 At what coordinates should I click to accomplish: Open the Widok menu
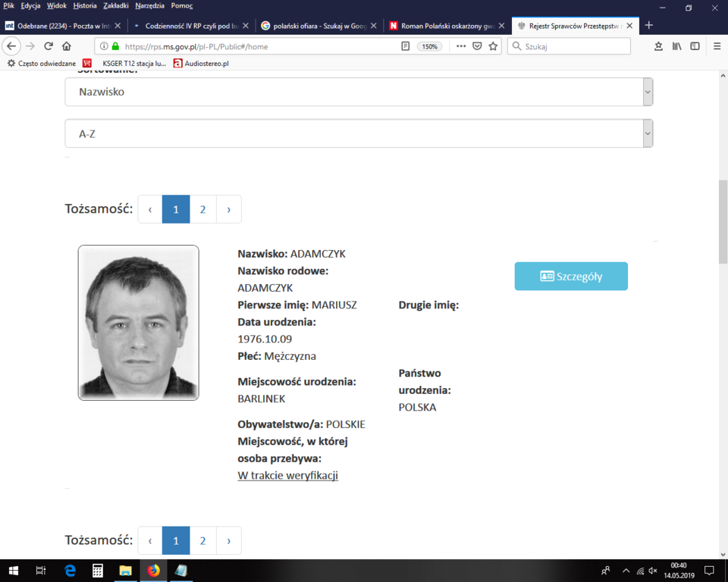click(57, 5)
